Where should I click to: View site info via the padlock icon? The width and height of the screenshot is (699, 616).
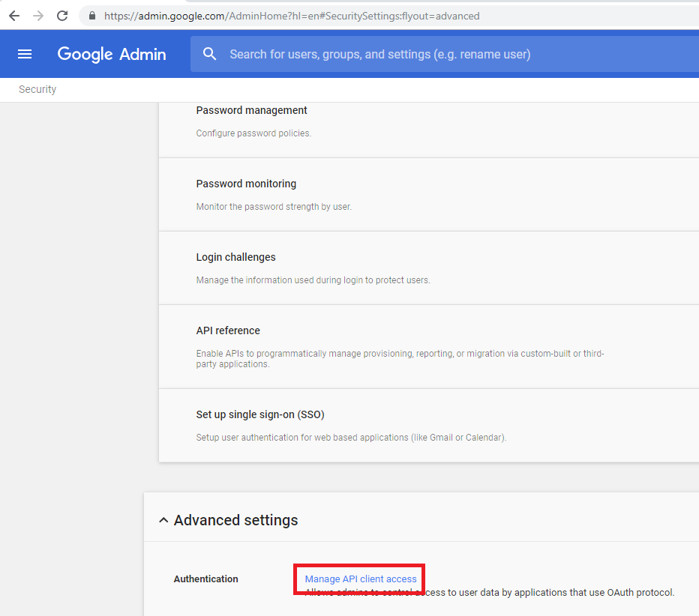pos(93,16)
